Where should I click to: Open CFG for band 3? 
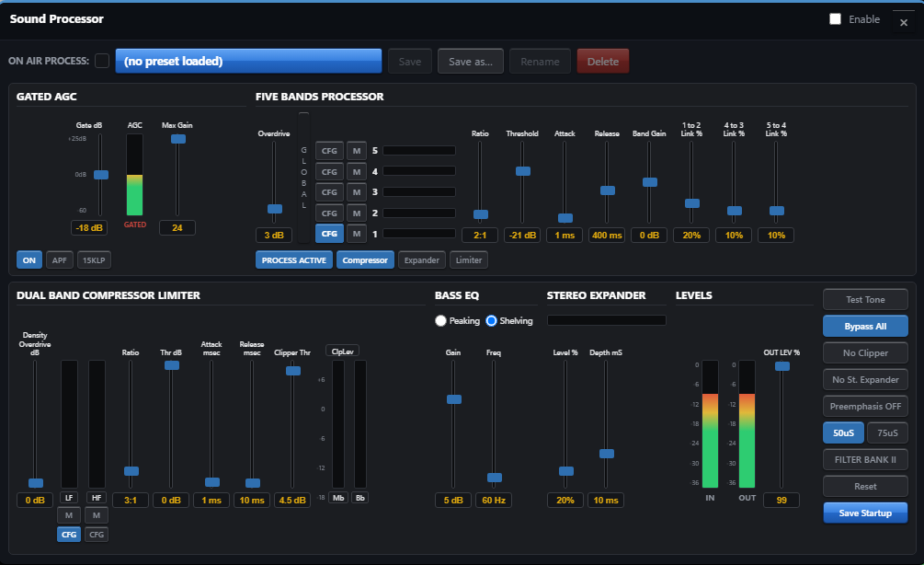tap(329, 192)
